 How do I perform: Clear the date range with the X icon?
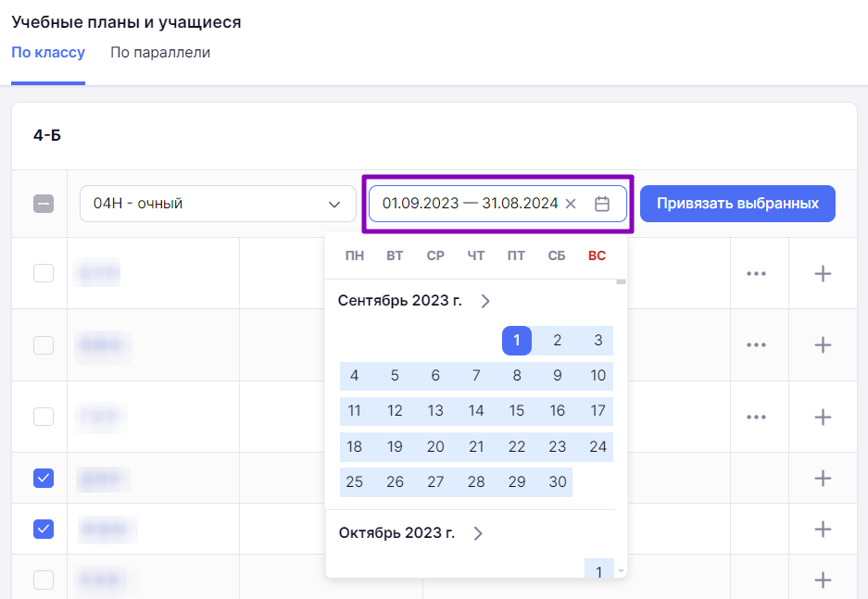(x=571, y=204)
